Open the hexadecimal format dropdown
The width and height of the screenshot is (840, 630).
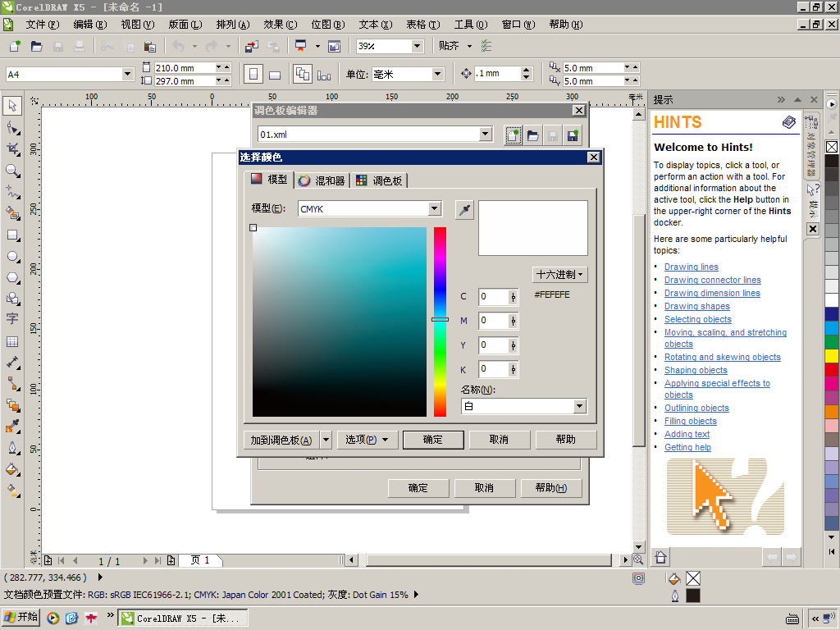coord(559,274)
